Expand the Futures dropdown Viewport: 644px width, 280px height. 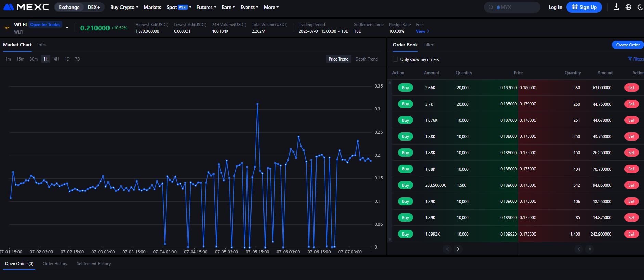(206, 7)
